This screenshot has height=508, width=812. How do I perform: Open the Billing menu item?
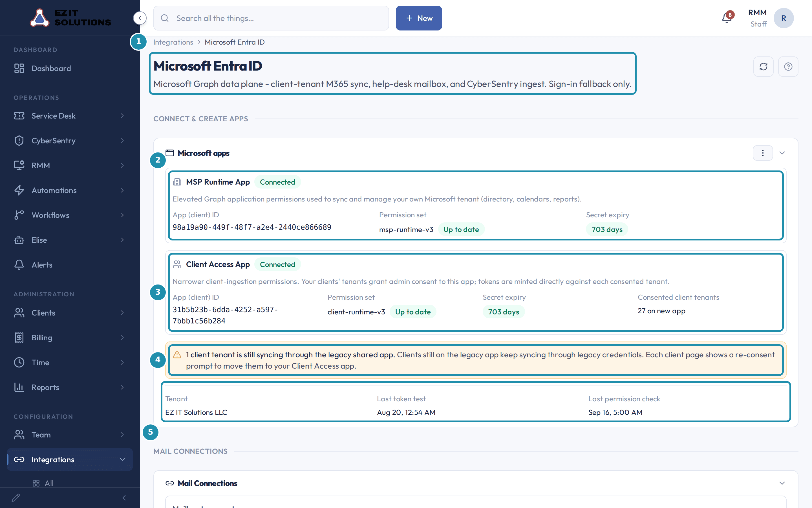pyautogui.click(x=70, y=337)
